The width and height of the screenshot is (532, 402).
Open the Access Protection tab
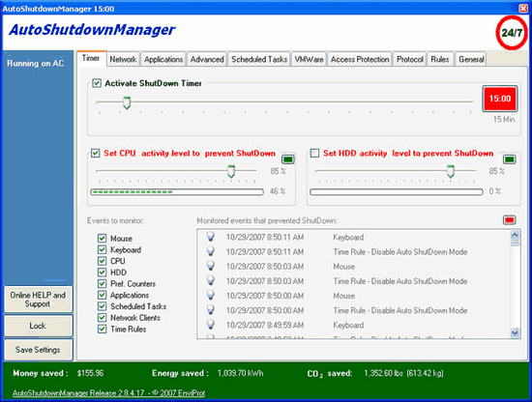[360, 59]
